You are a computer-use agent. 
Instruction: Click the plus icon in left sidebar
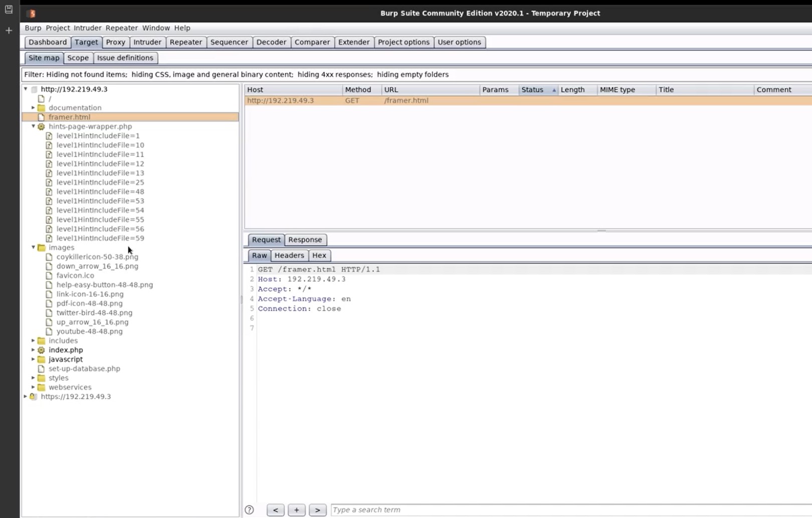pos(9,31)
